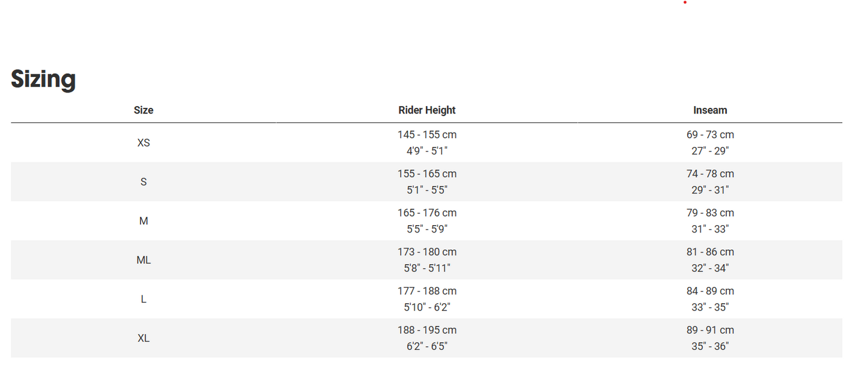
Task: Select the L size row label
Action: [144, 299]
